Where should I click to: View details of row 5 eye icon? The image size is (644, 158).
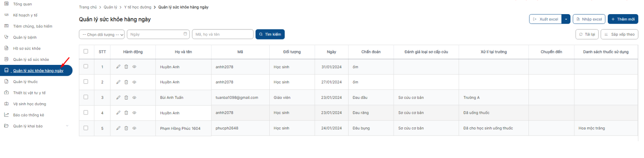click(134, 128)
